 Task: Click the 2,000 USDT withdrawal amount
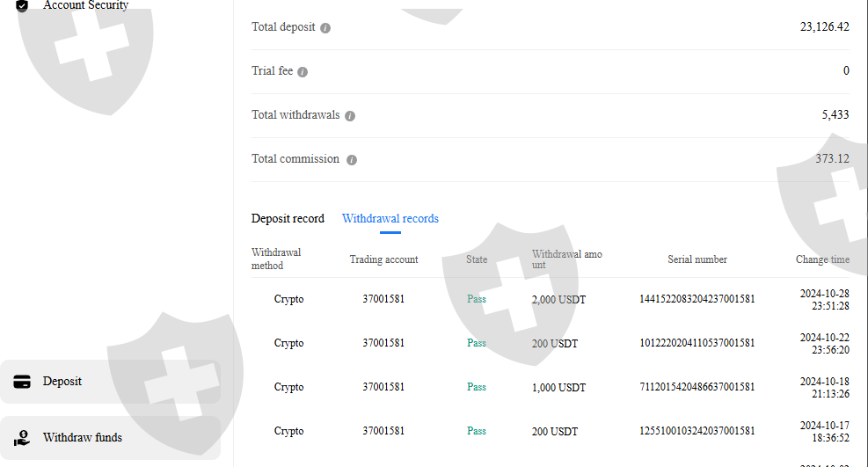pyautogui.click(x=558, y=300)
